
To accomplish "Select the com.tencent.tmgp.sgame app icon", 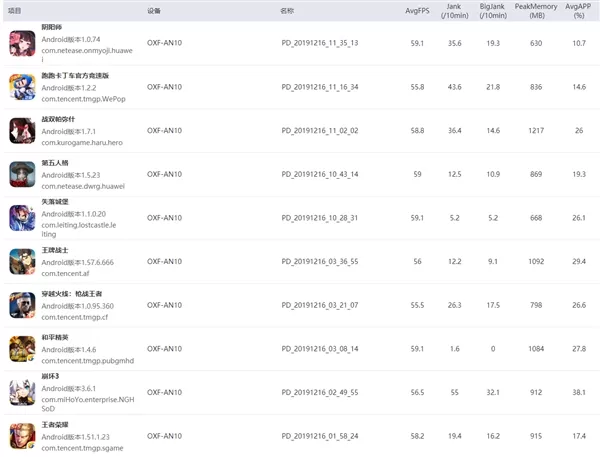I will coord(22,436).
